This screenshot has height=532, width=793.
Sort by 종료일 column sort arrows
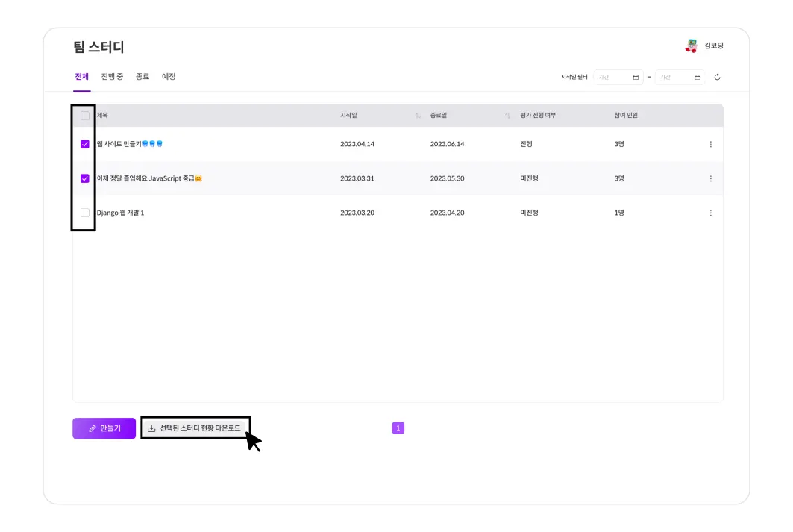coord(507,116)
